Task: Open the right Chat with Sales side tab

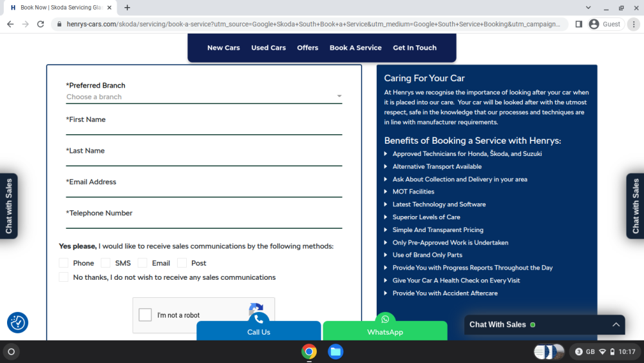Action: click(636, 206)
